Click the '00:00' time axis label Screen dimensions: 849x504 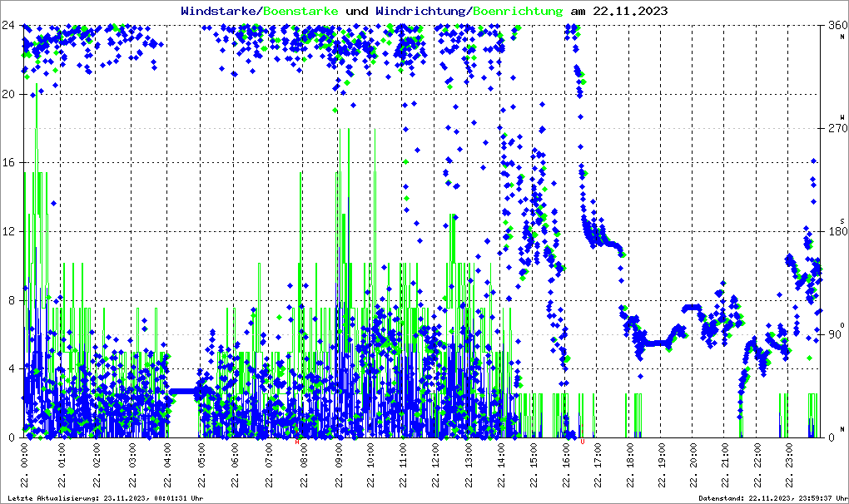point(24,465)
